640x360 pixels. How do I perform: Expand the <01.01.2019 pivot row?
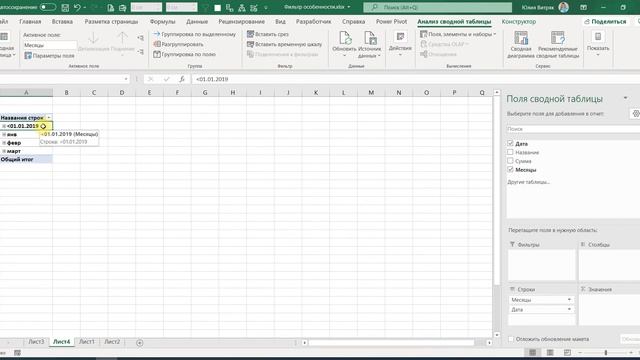point(4,126)
